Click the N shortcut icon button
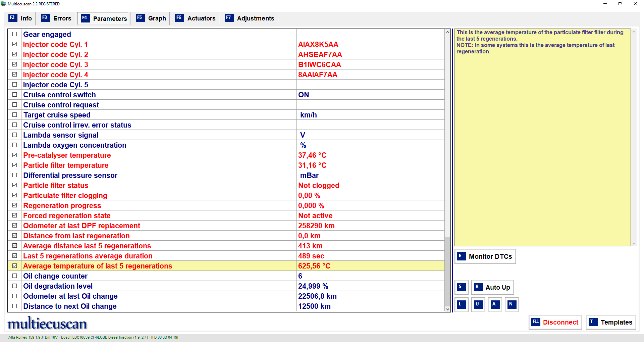This screenshot has width=644, height=342. [x=512, y=305]
